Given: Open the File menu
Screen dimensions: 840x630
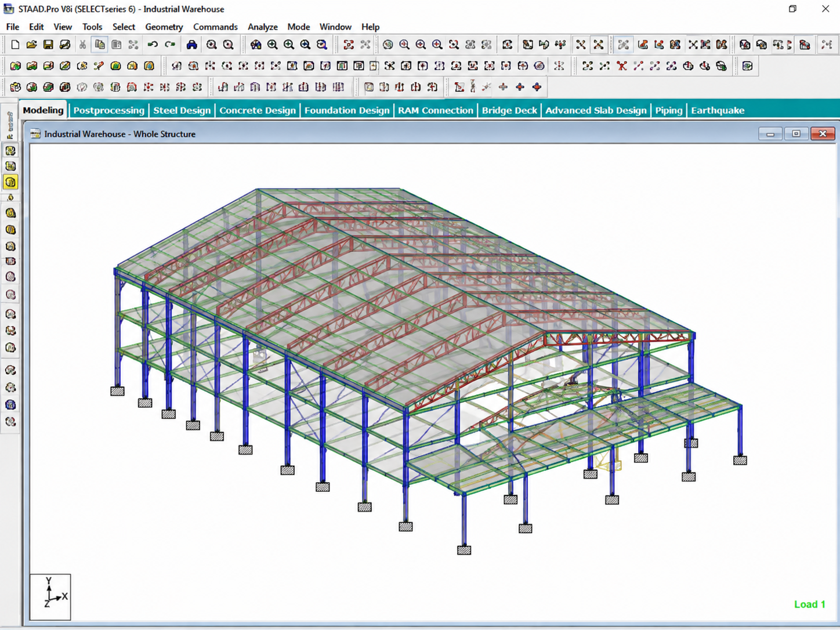Looking at the screenshot, I should click(x=13, y=27).
